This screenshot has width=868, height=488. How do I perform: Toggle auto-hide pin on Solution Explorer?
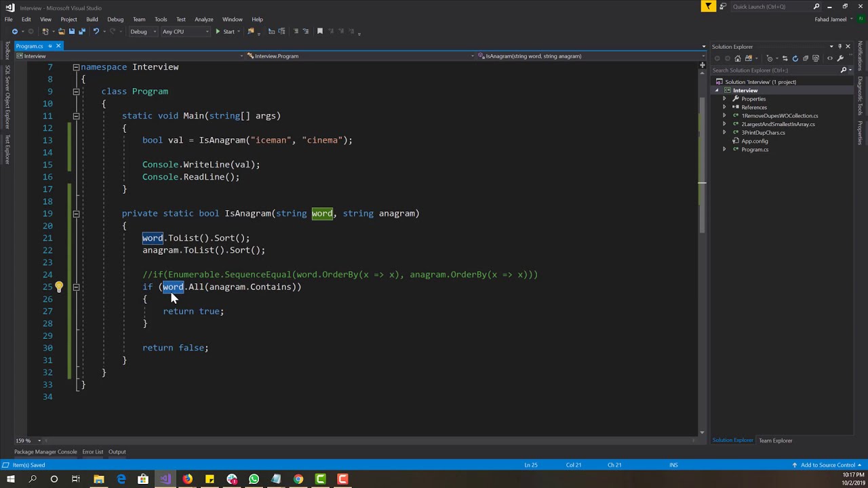(840, 46)
